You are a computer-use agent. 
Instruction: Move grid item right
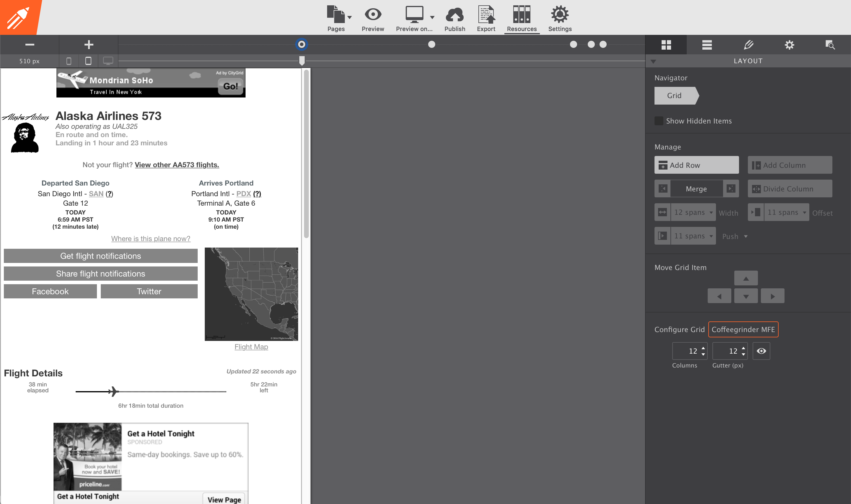pyautogui.click(x=773, y=296)
